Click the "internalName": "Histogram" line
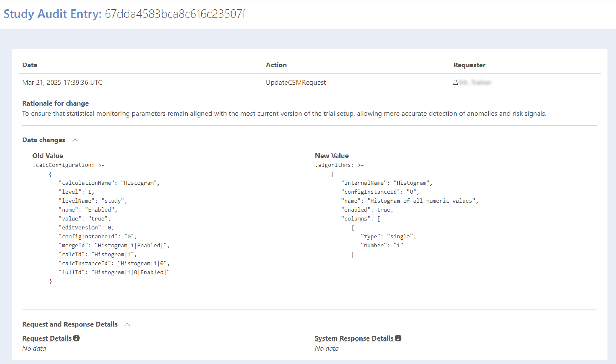 (387, 183)
